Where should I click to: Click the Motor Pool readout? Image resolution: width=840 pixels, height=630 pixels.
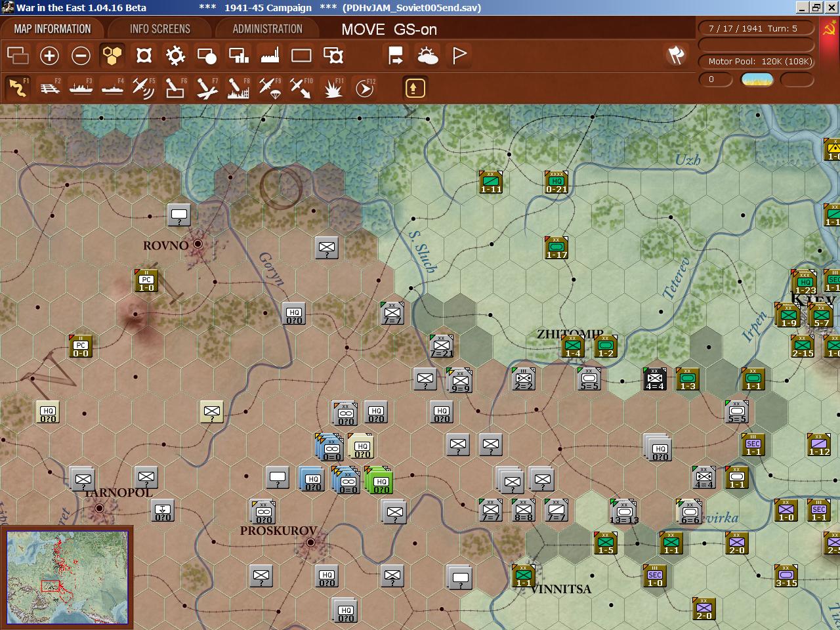click(757, 61)
